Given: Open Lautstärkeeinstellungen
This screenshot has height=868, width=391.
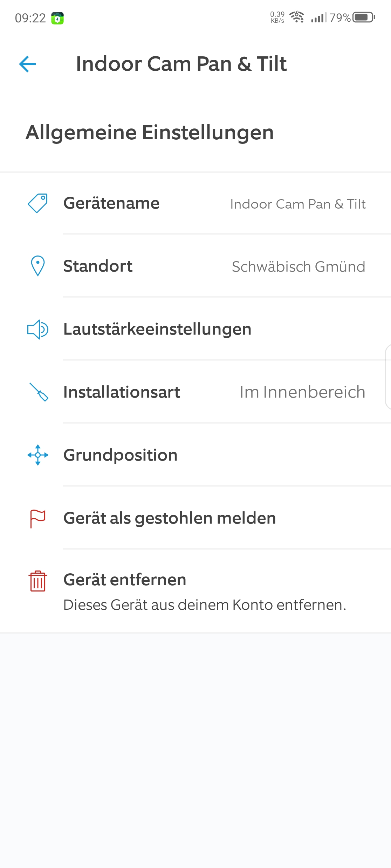Looking at the screenshot, I should [157, 329].
